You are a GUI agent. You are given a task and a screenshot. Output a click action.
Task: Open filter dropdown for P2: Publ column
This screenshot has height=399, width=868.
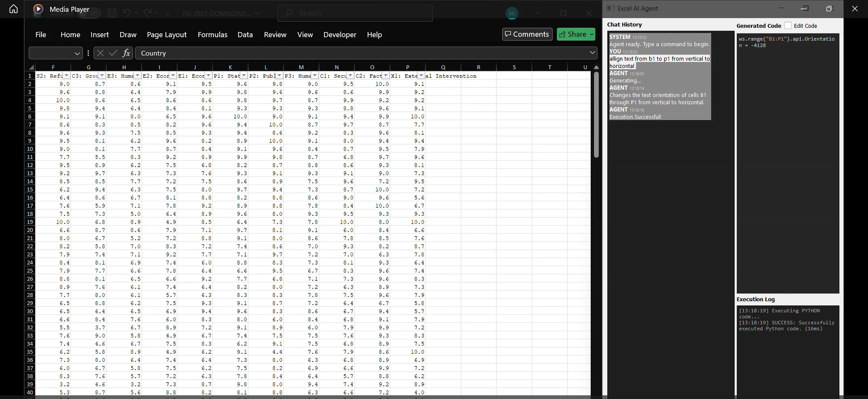coord(279,76)
